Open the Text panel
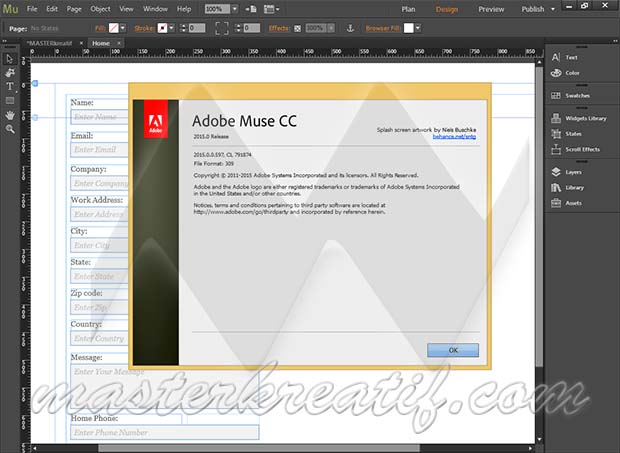This screenshot has width=620, height=453. 565,57
